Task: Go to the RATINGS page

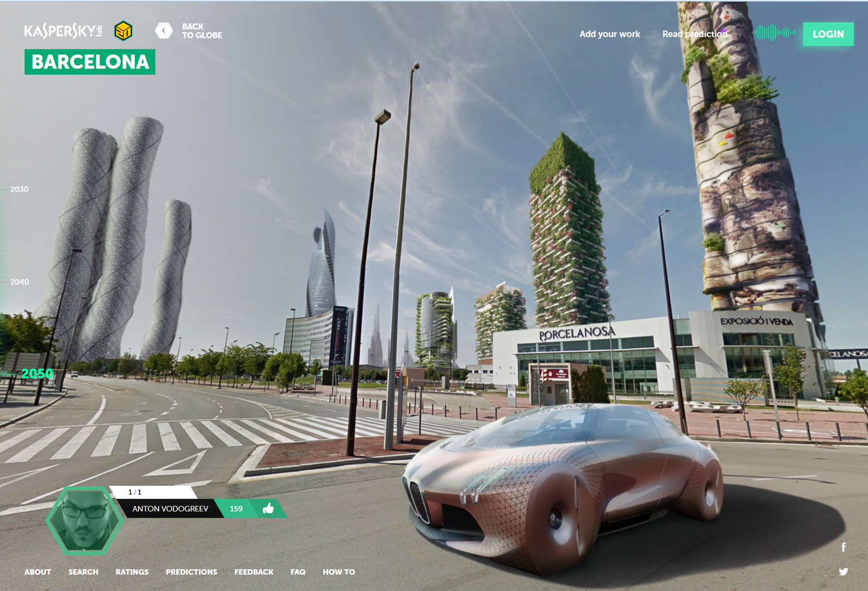Action: click(x=132, y=572)
